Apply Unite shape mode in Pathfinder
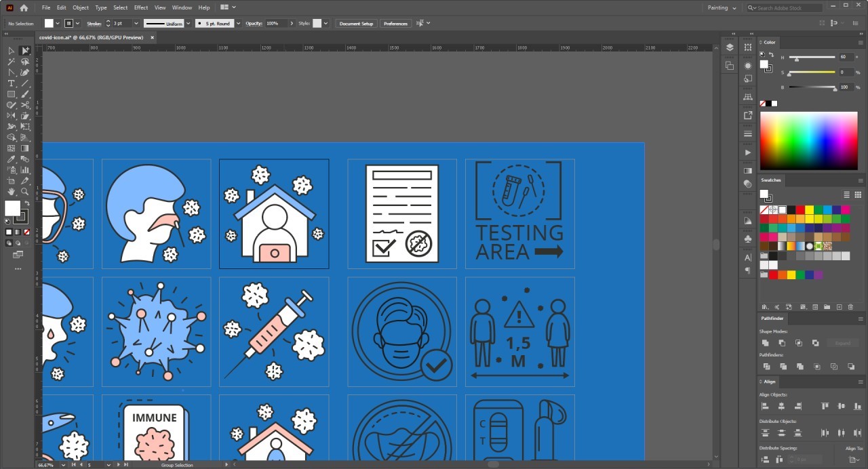This screenshot has width=868, height=469. click(x=765, y=343)
